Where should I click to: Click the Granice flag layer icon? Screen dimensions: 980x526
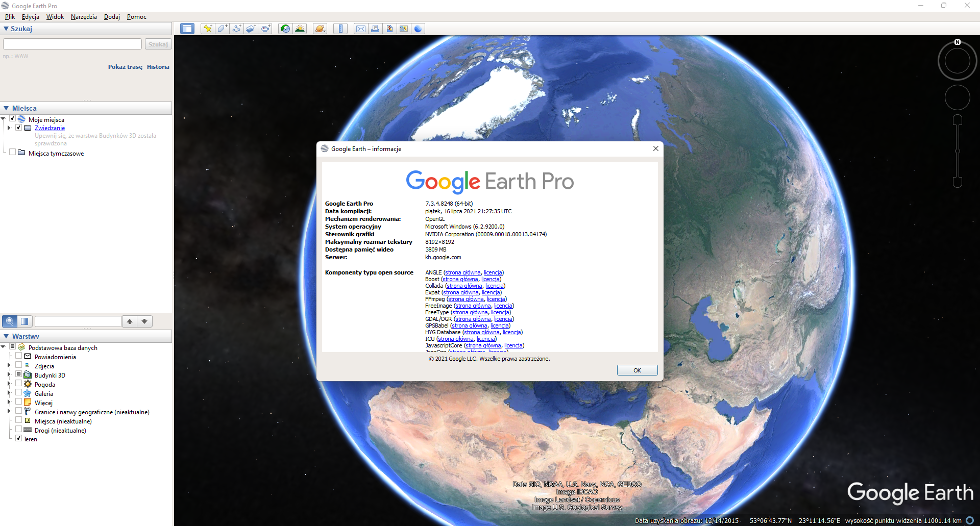(28, 412)
